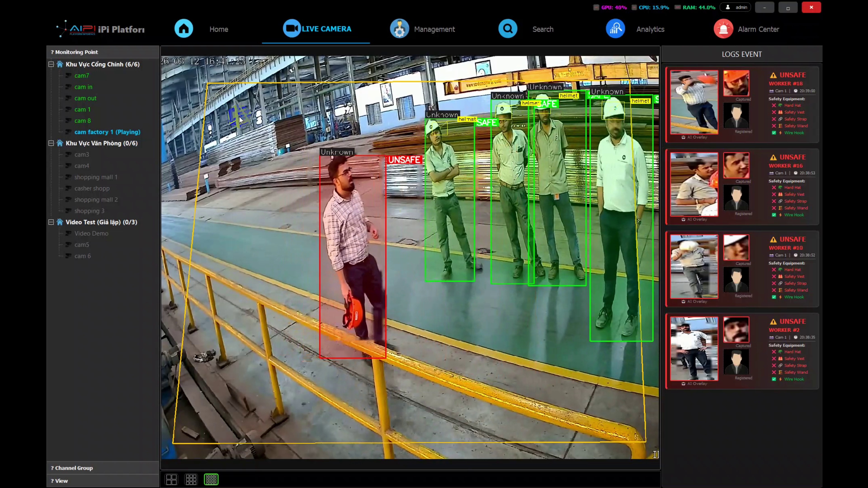
Task: Click house icon beside Video Test group
Action: 60,222
